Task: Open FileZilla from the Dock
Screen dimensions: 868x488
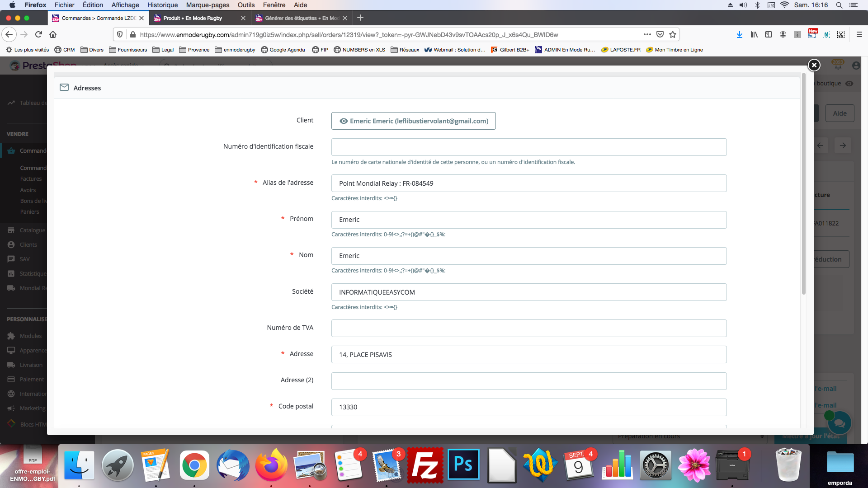Action: coord(425,465)
